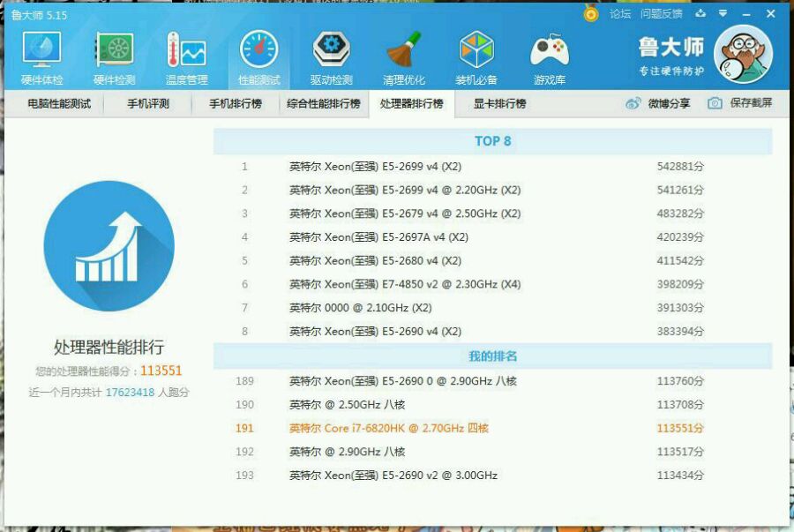Switch to 显卡排行榜 tab
Viewport: 794px width, 532px height.
[x=499, y=104]
